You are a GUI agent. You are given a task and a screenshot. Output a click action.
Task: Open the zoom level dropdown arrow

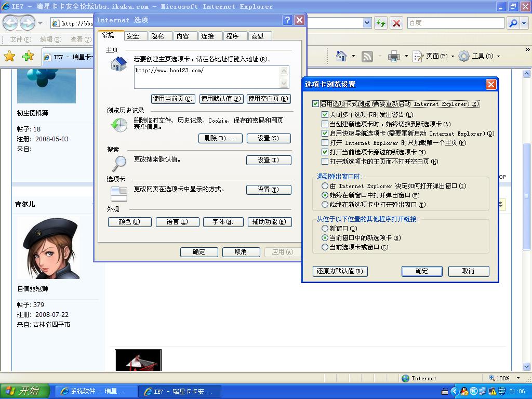[x=518, y=378]
